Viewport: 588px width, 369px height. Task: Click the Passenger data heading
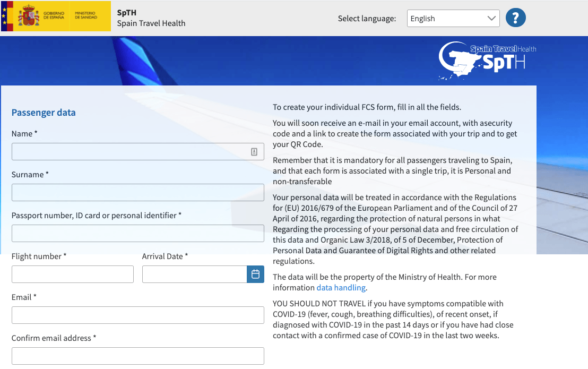tap(44, 113)
